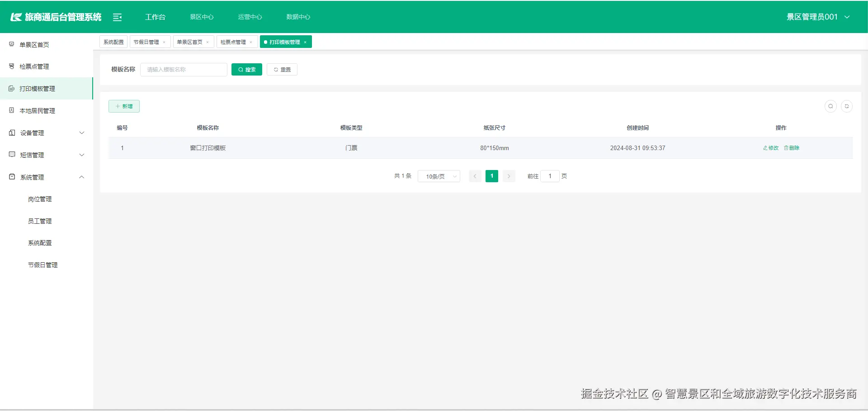Switch to the 单景区首页 tab

(x=189, y=42)
